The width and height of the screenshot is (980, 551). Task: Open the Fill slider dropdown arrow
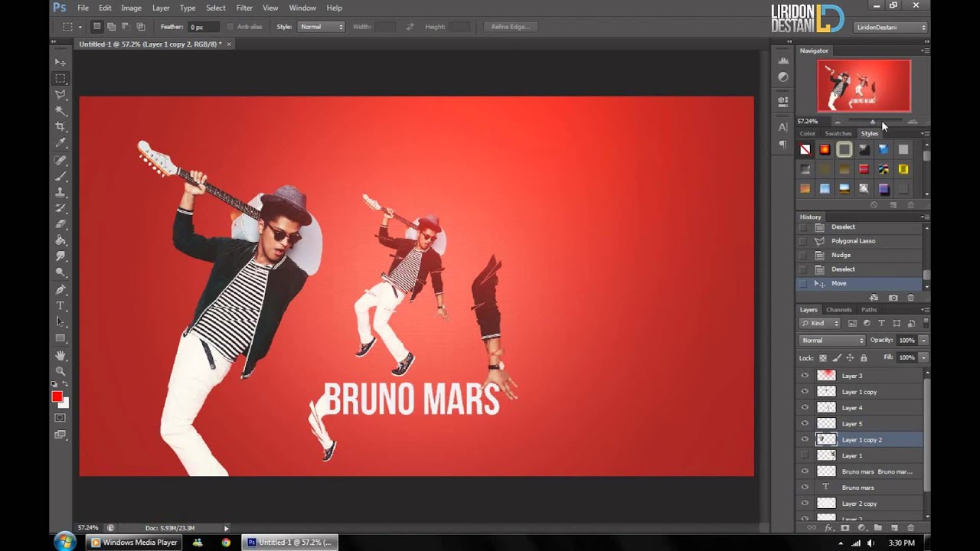(923, 357)
